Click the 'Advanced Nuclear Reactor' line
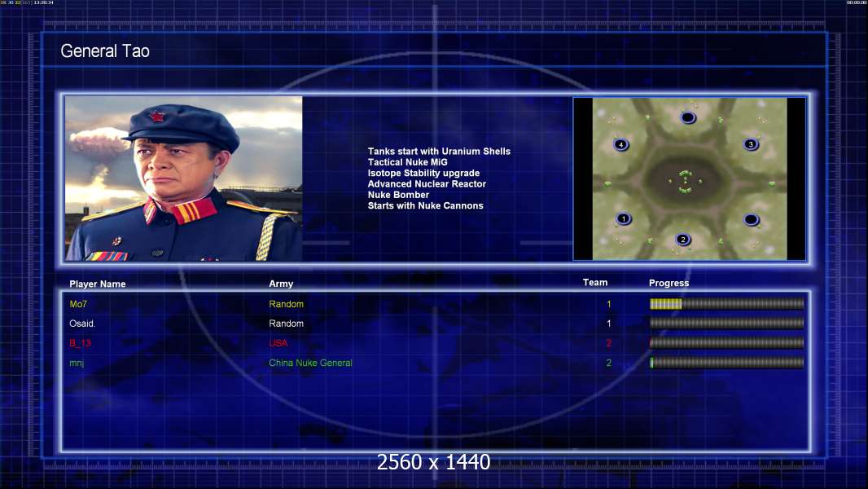 point(427,184)
